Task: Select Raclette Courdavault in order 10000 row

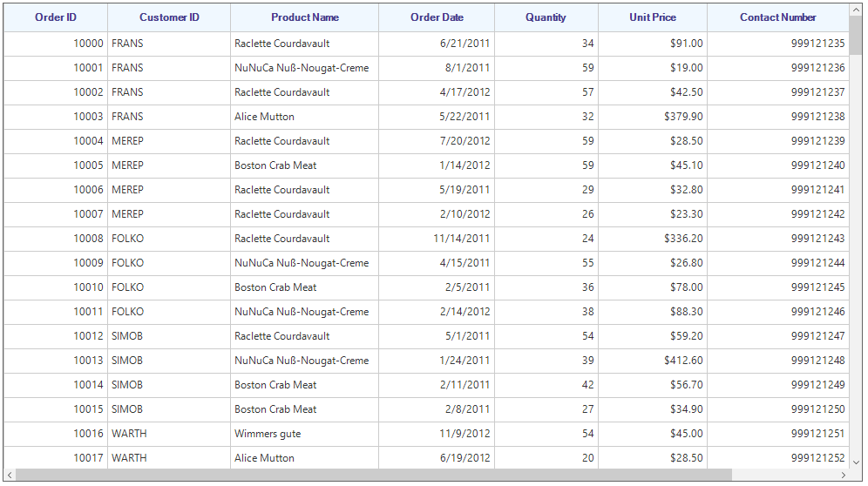Action: 304,44
